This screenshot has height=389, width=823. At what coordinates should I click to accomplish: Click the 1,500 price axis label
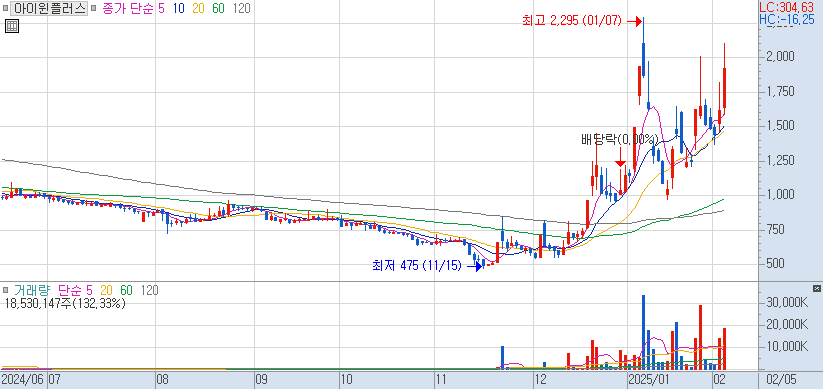(779, 126)
